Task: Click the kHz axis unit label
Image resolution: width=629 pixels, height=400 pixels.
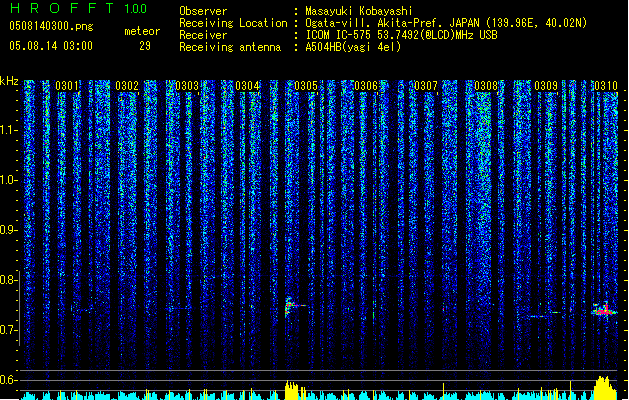Action: 9,81
